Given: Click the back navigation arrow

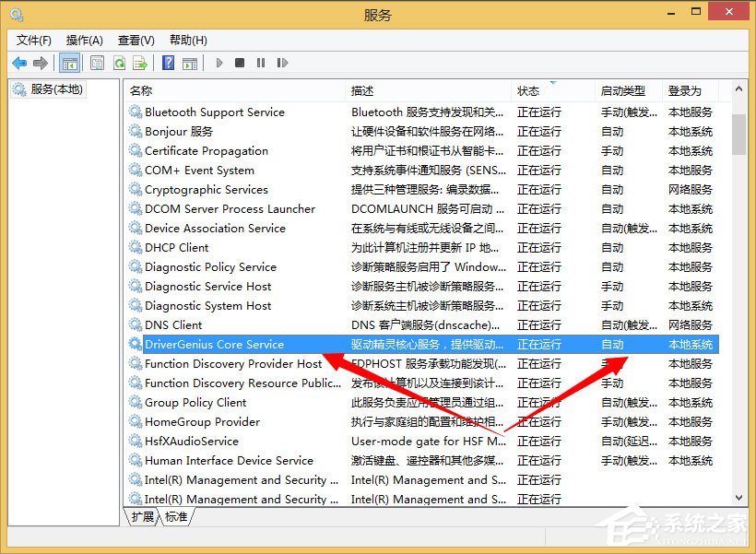Looking at the screenshot, I should pyautogui.click(x=20, y=62).
